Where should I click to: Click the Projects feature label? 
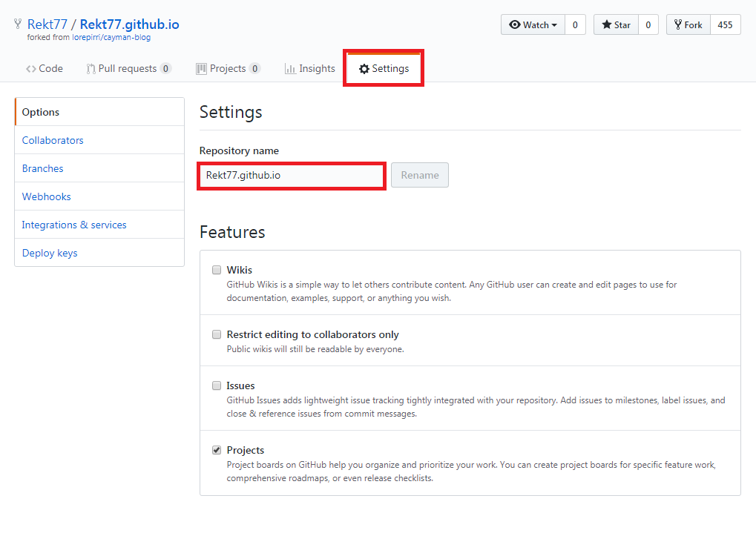click(246, 450)
